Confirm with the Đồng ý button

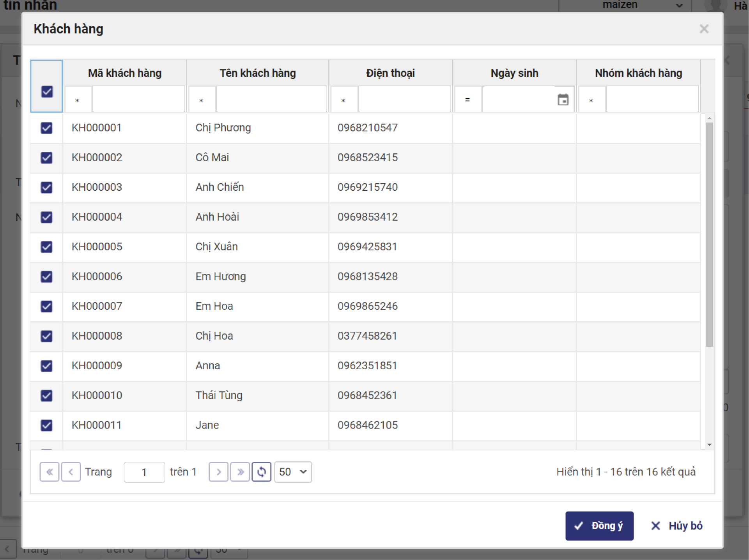click(599, 526)
